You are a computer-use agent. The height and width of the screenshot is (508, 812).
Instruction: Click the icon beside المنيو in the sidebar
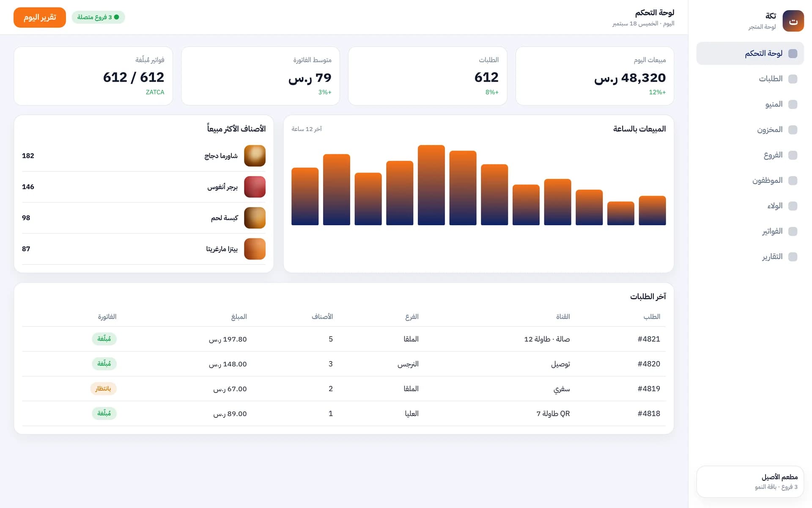tap(793, 104)
